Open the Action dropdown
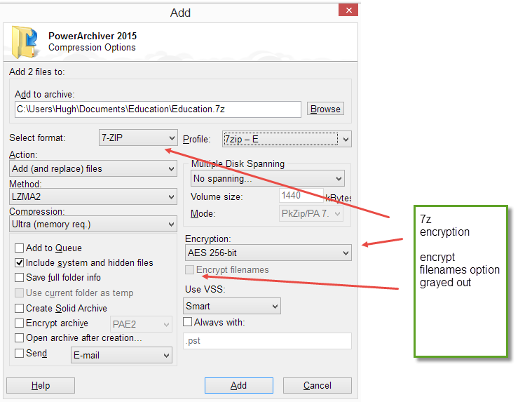 [93, 169]
